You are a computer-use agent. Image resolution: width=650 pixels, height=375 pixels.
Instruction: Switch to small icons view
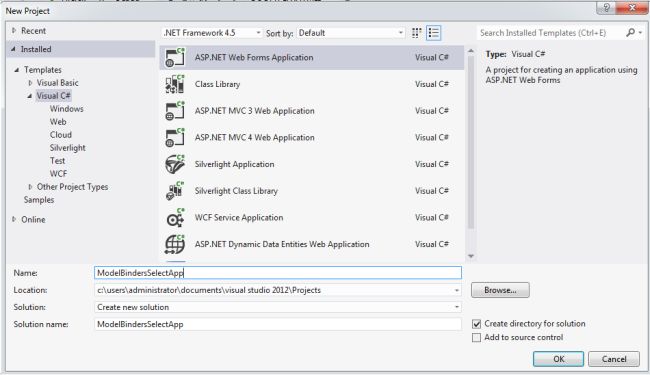tap(417, 33)
